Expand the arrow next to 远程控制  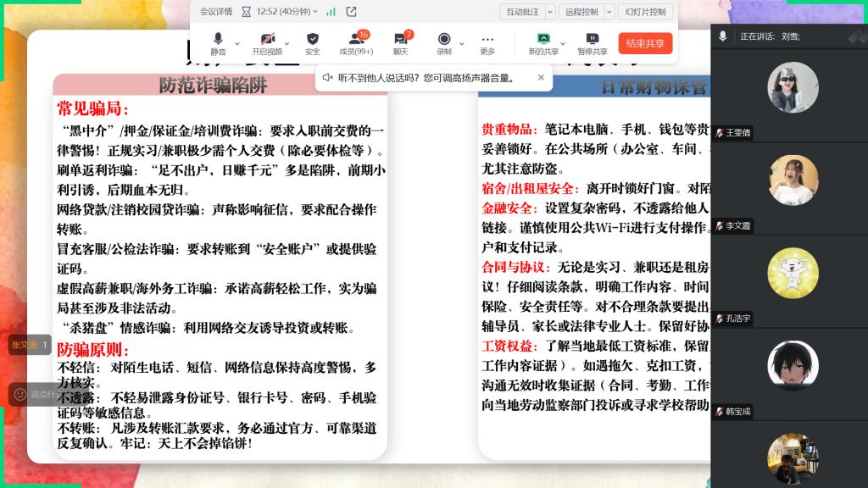pos(609,11)
